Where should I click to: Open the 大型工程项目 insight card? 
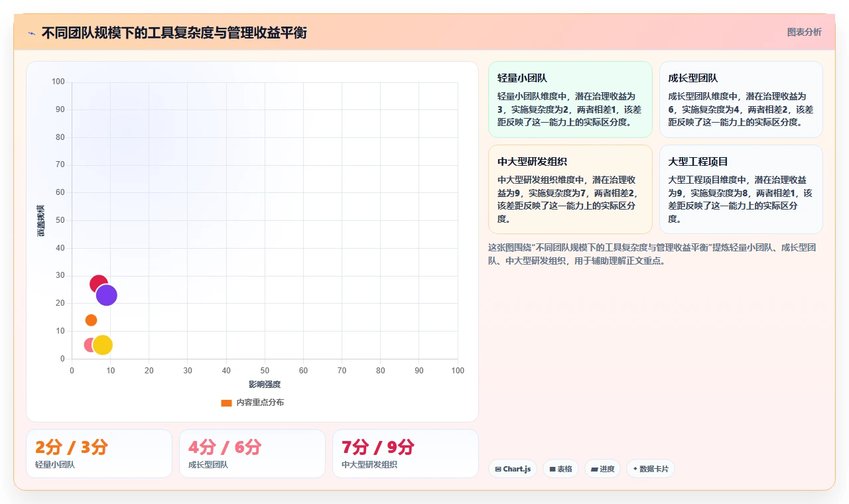point(741,190)
